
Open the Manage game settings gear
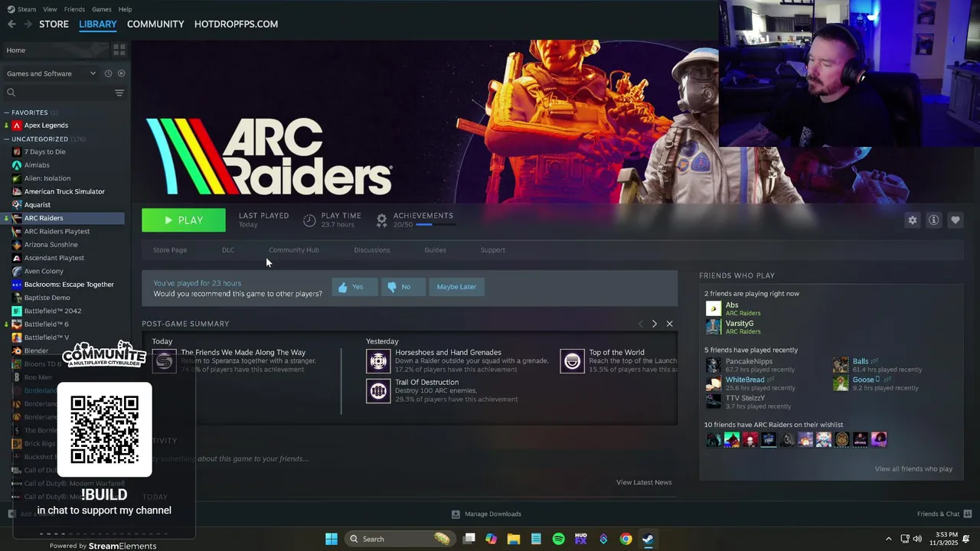[x=912, y=220]
